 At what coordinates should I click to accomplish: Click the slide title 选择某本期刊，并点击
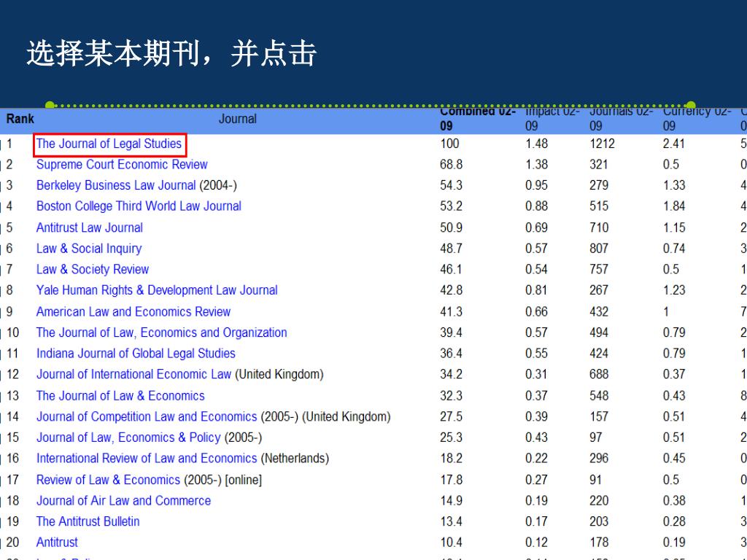[171, 53]
